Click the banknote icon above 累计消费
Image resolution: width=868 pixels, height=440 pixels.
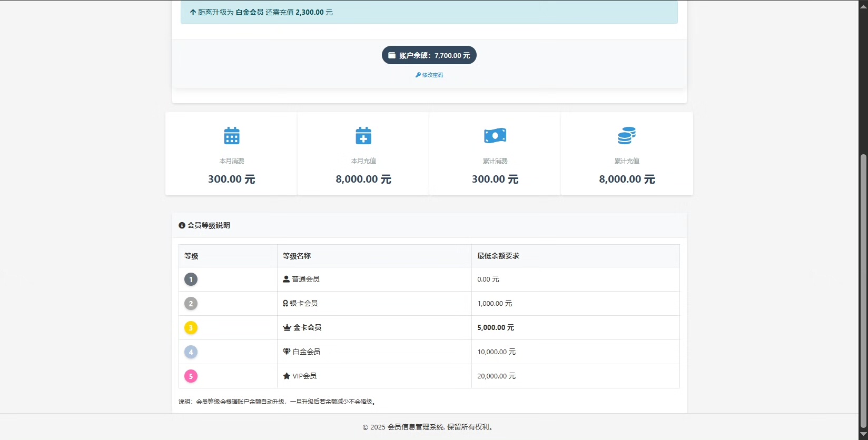[x=495, y=136]
